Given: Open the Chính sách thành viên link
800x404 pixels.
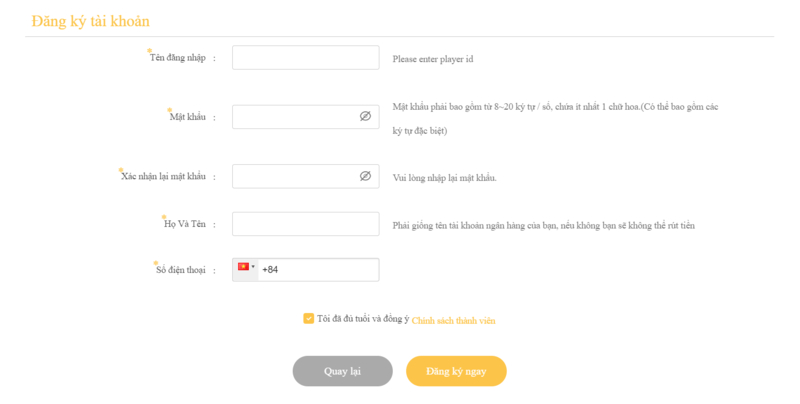Looking at the screenshot, I should pos(453,320).
